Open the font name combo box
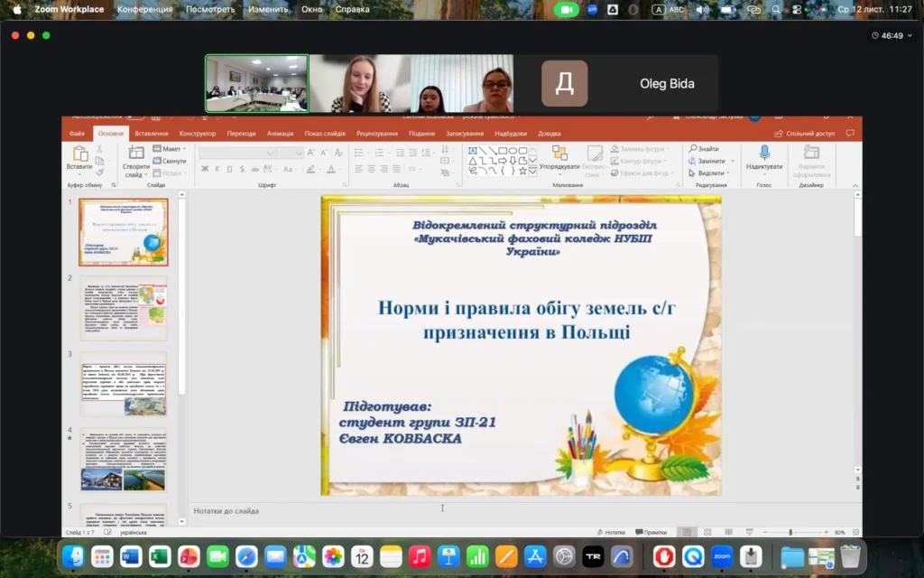 point(238,153)
